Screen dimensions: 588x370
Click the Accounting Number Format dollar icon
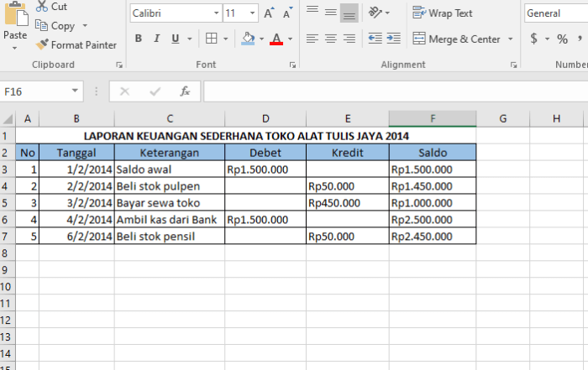(x=534, y=39)
